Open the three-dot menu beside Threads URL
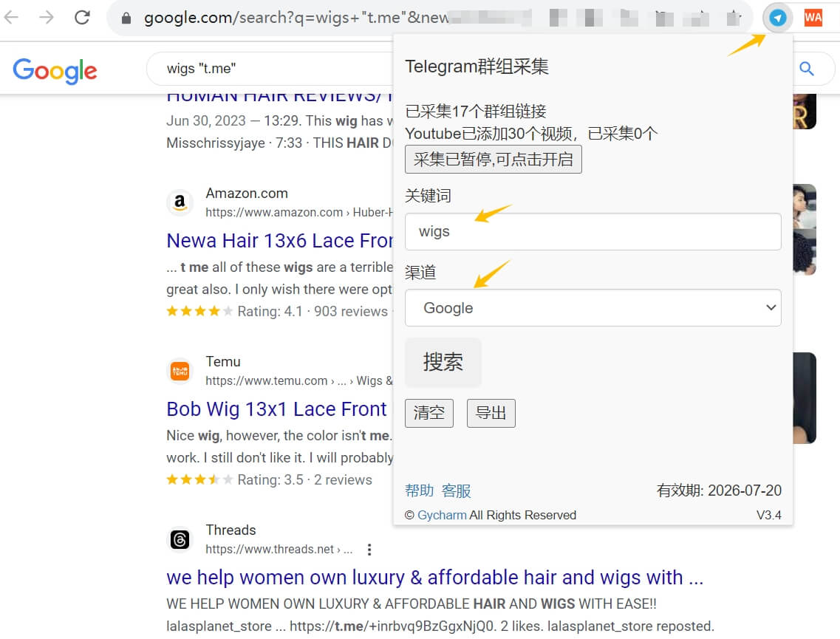Image resolution: width=840 pixels, height=639 pixels. click(369, 550)
